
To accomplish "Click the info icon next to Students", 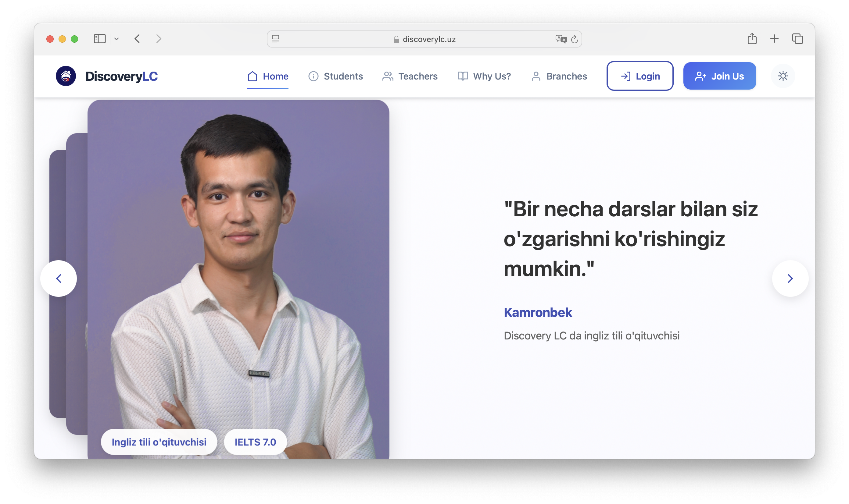I will (313, 76).
